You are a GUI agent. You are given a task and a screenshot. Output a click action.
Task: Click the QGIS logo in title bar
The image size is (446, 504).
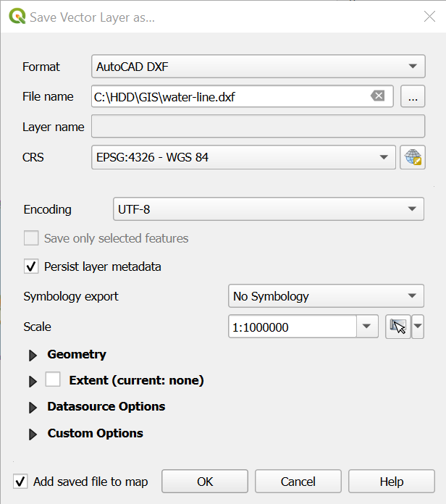point(17,17)
